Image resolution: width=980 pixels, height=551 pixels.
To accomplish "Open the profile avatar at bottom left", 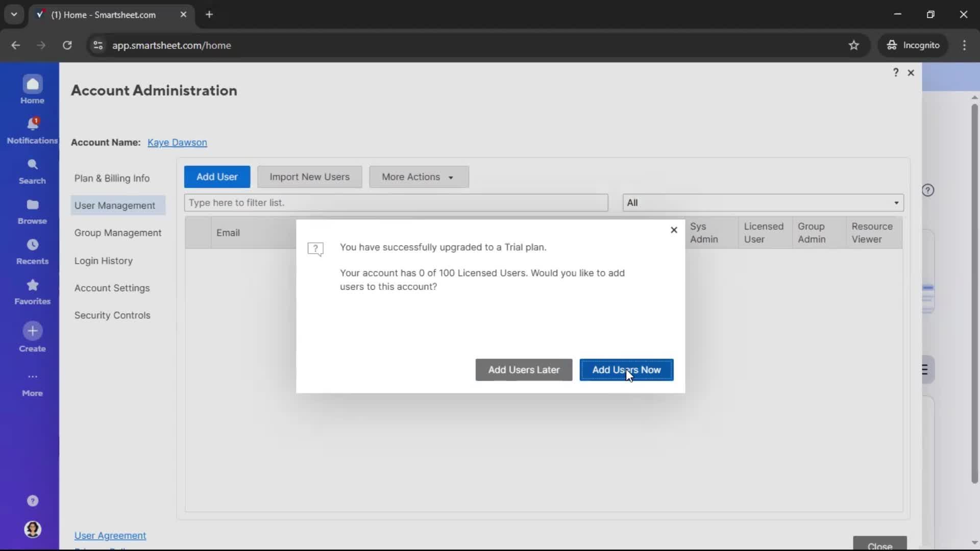I will tap(32, 530).
